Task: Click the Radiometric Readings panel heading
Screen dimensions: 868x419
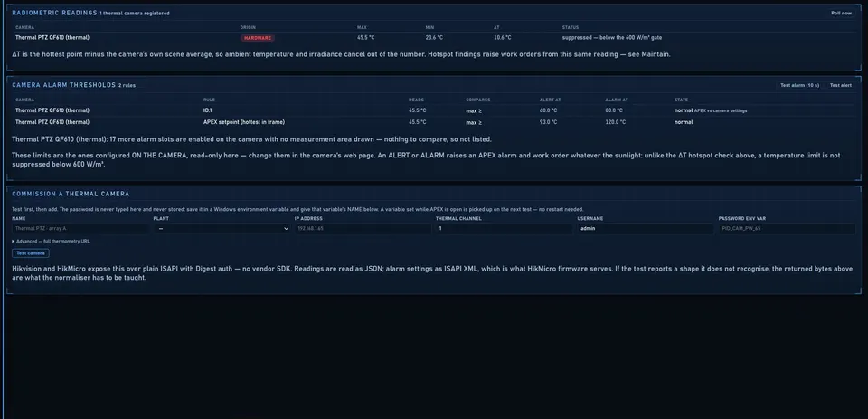Action: point(54,13)
